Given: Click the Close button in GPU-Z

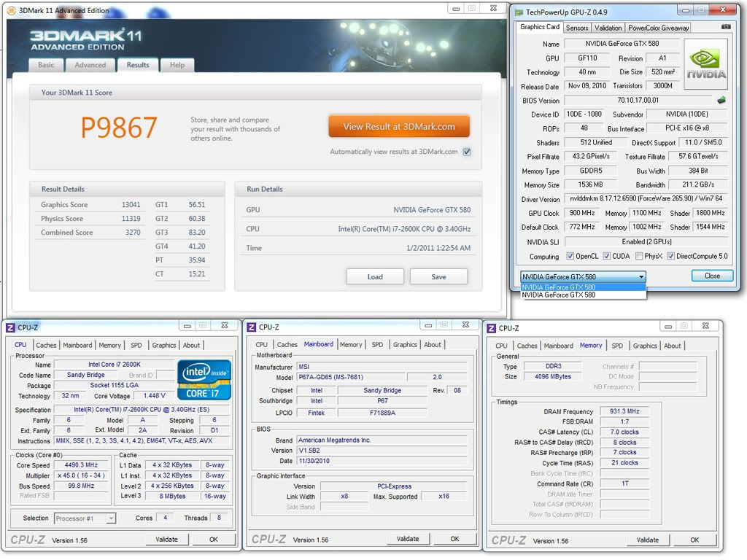Looking at the screenshot, I should pos(712,276).
